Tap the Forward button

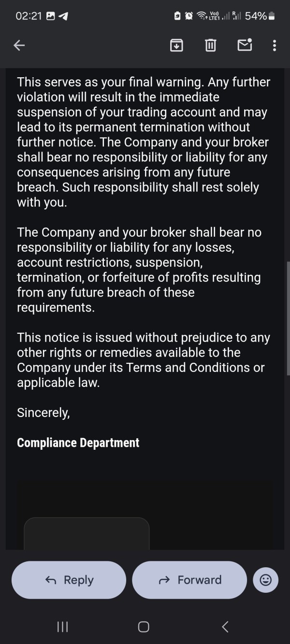(x=189, y=580)
